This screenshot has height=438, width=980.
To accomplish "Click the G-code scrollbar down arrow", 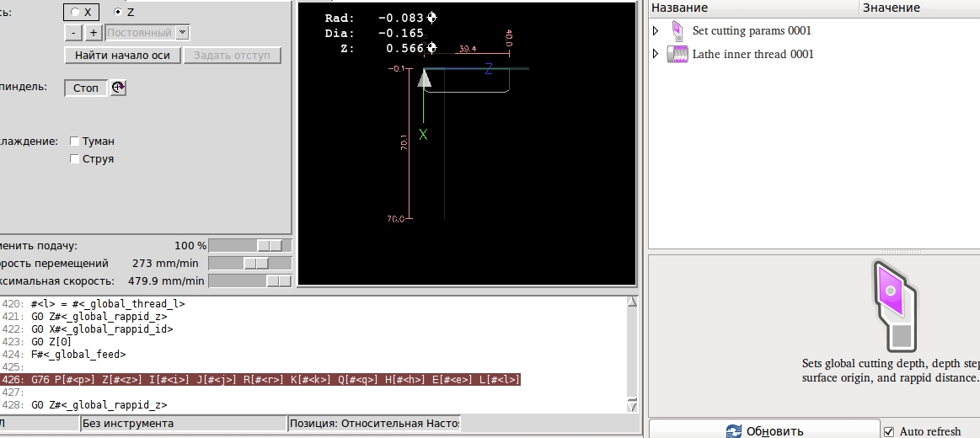I will (632, 407).
